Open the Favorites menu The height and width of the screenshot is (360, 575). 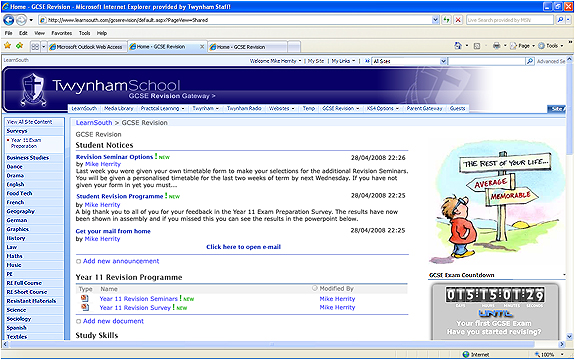pos(61,33)
